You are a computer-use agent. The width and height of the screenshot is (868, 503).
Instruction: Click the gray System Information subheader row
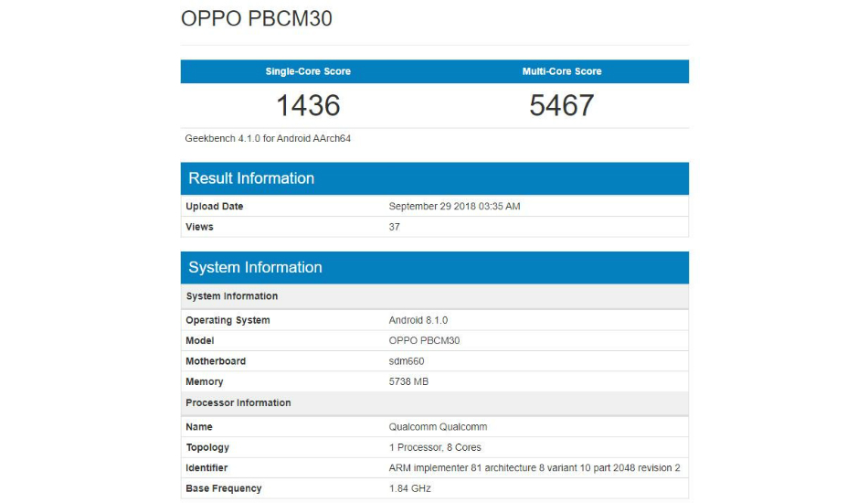tap(435, 296)
